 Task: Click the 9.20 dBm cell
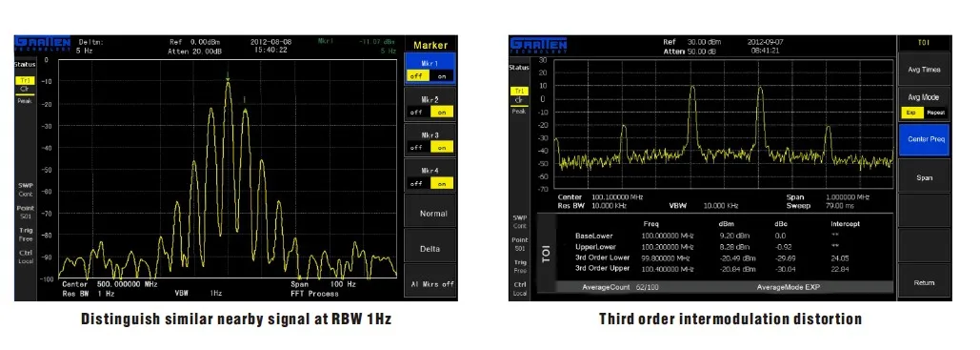click(x=733, y=237)
